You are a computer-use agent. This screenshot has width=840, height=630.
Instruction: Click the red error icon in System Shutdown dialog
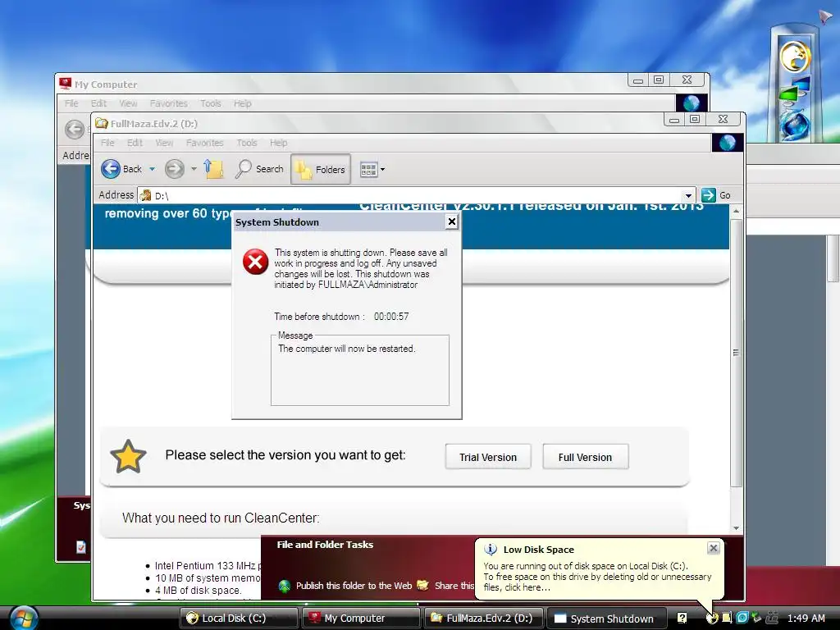point(256,262)
